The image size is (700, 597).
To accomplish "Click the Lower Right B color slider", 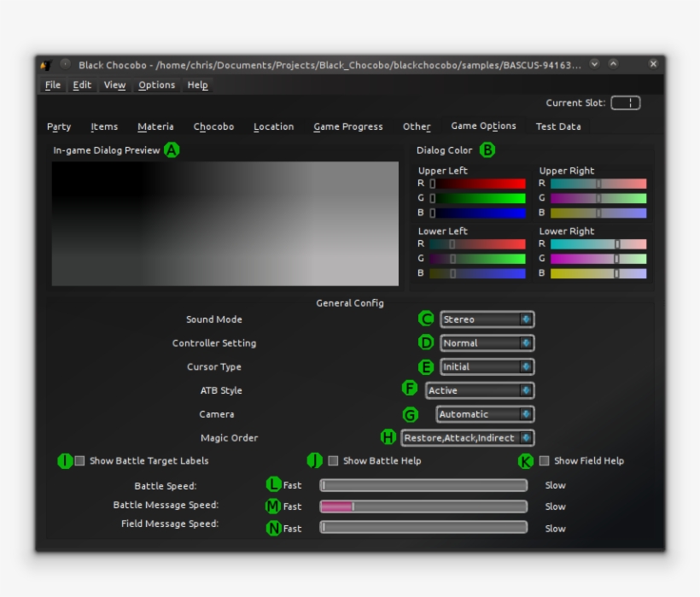I will 616,273.
